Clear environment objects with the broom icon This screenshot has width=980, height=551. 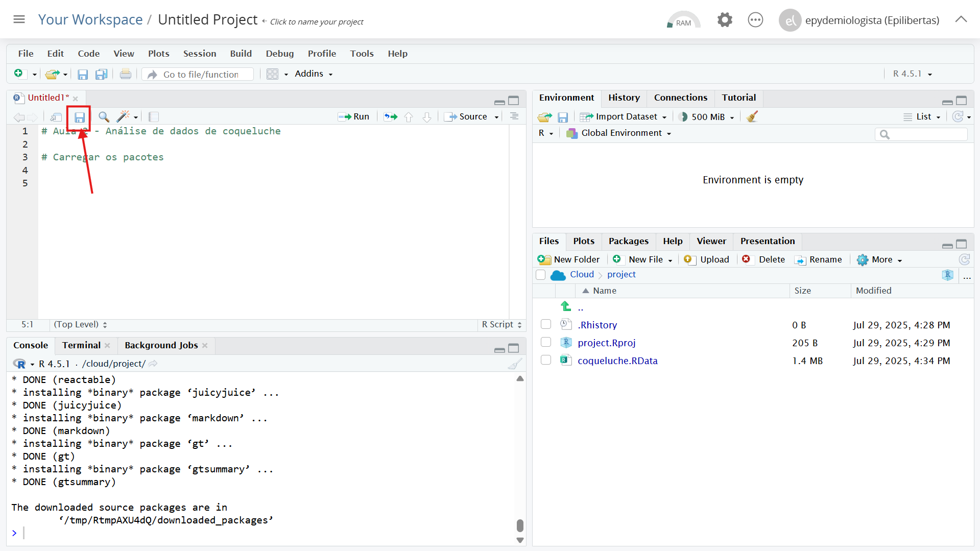(x=752, y=117)
